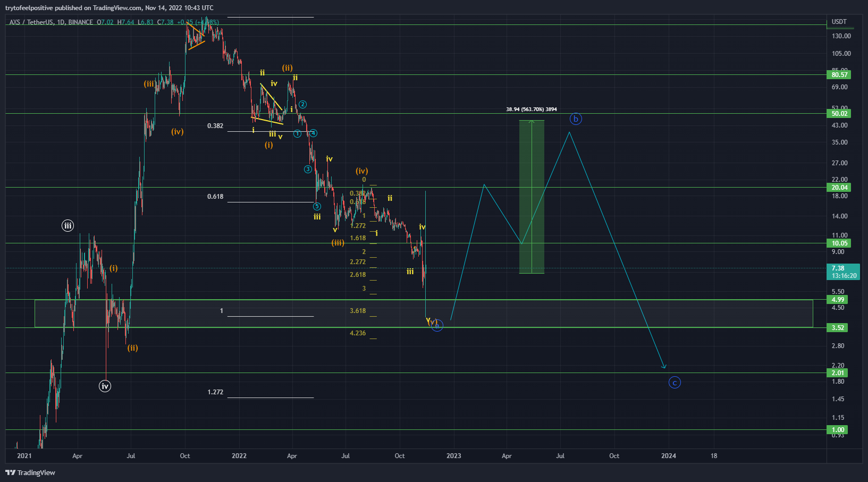This screenshot has height=482, width=868.
Task: Click the 2.80 price axis value
Action: pos(838,346)
